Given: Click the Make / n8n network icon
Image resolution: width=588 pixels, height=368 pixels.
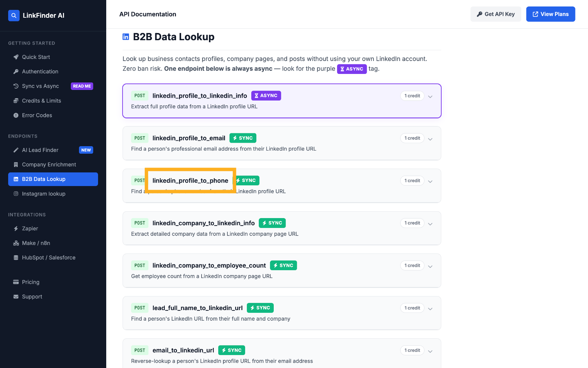Looking at the screenshot, I should click(16, 243).
